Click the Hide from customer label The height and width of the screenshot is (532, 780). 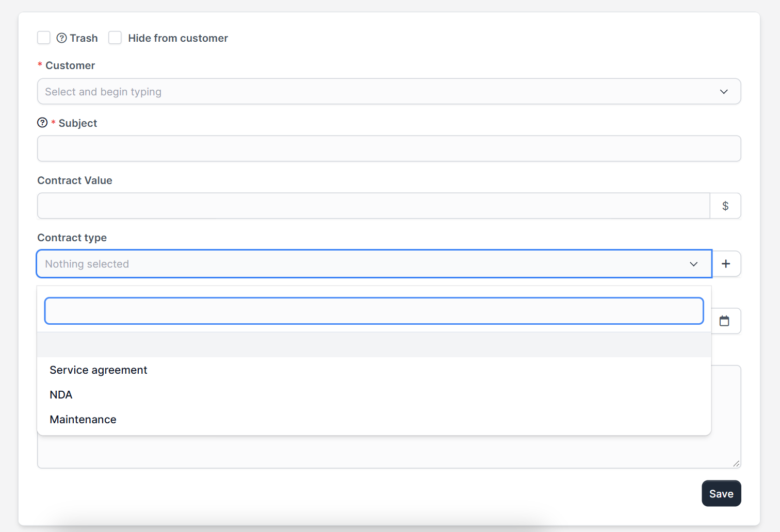(178, 38)
